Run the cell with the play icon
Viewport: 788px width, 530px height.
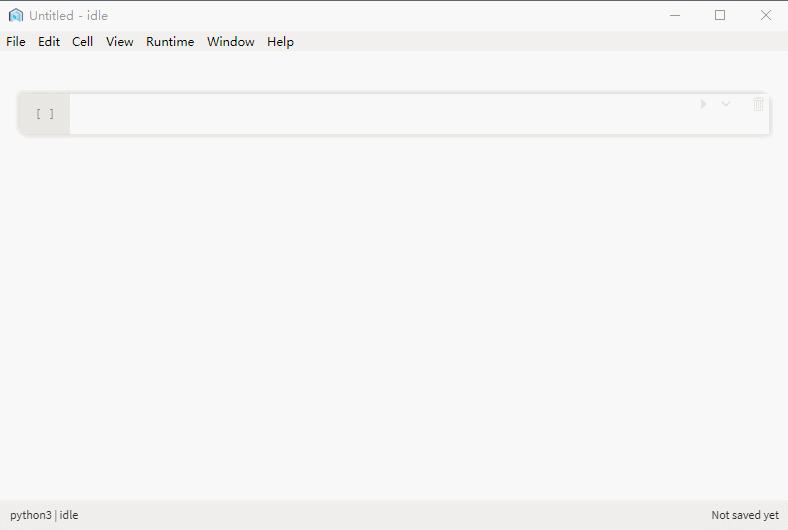[x=703, y=104]
